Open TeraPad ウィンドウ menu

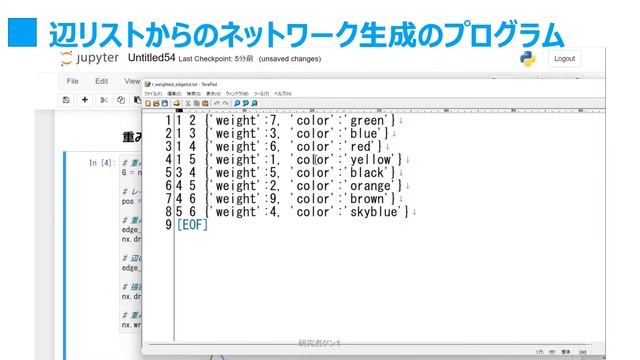(237, 93)
